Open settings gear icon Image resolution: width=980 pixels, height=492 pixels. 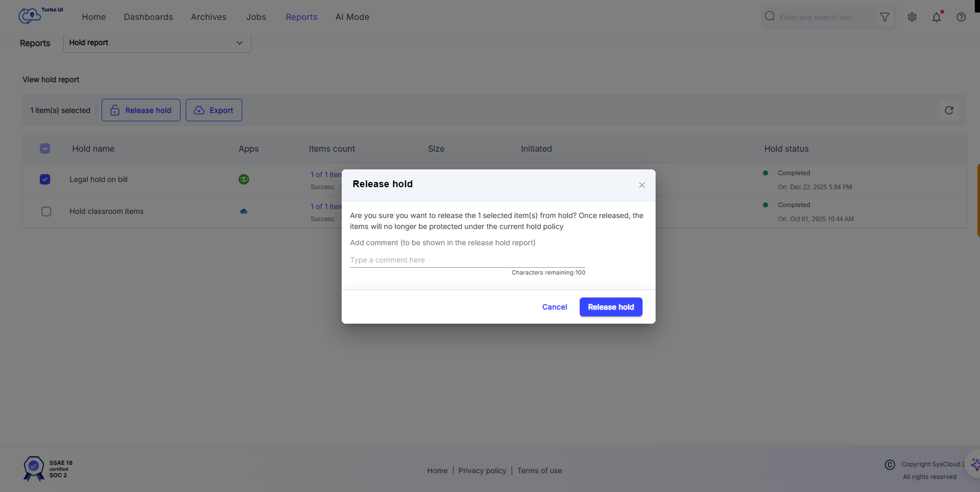[x=912, y=17]
